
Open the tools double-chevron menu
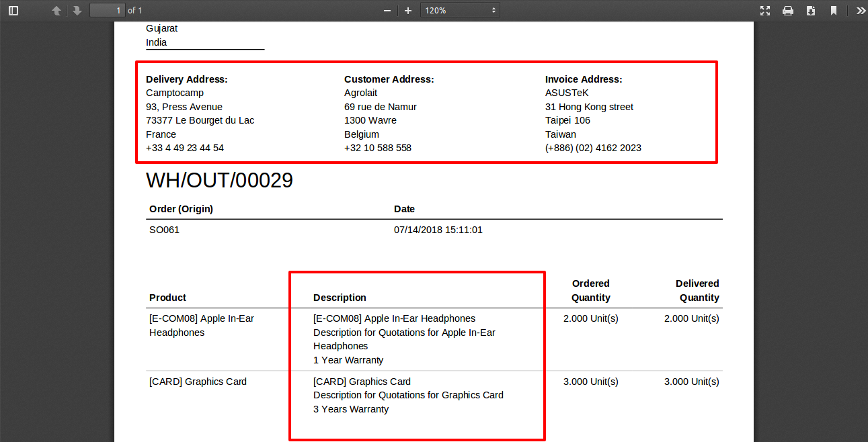[861, 11]
